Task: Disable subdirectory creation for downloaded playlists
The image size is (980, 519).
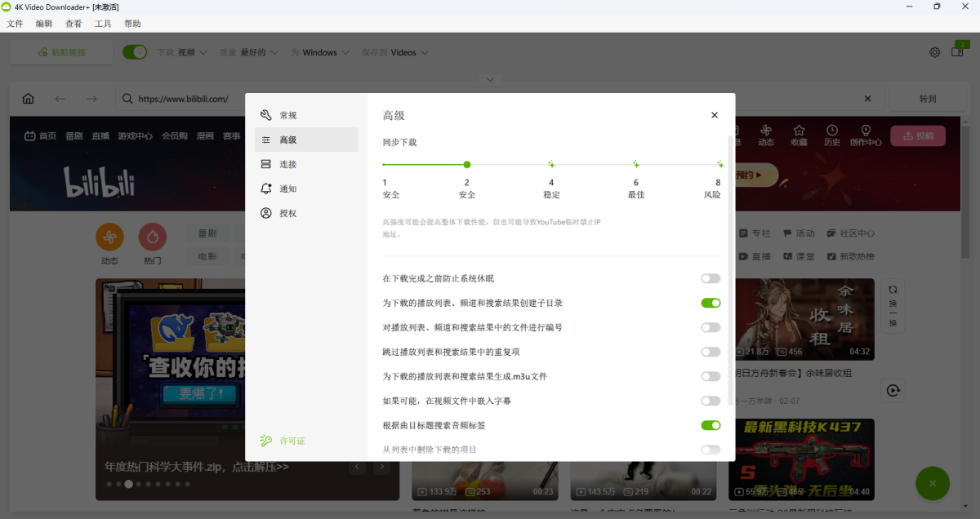Action: [710, 303]
